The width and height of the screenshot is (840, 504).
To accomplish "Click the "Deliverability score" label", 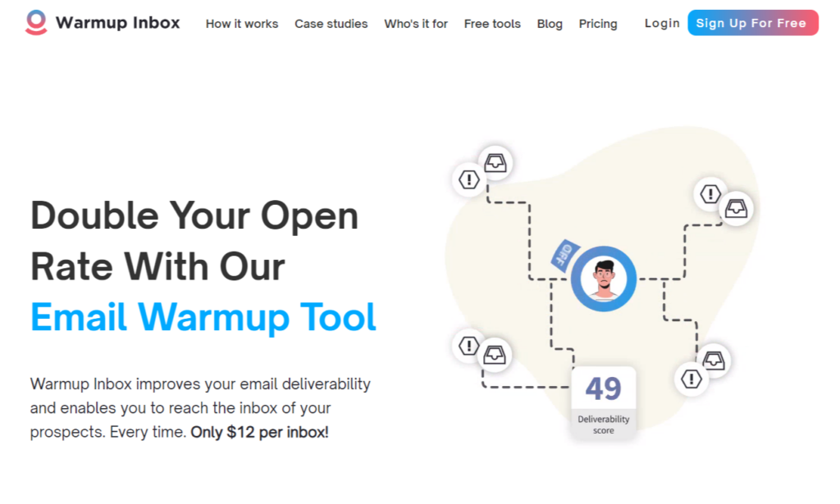I will 603,425.
